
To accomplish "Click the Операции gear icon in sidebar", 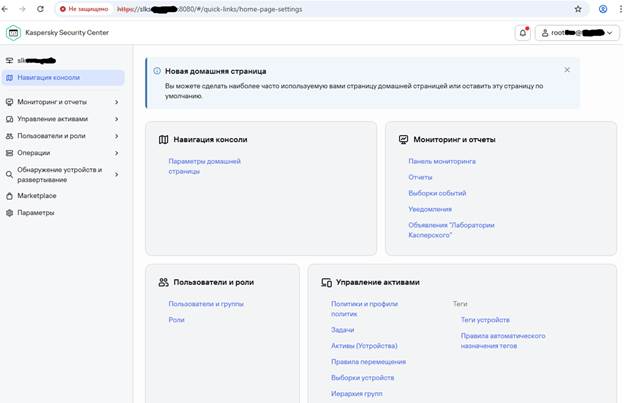I will tap(9, 153).
